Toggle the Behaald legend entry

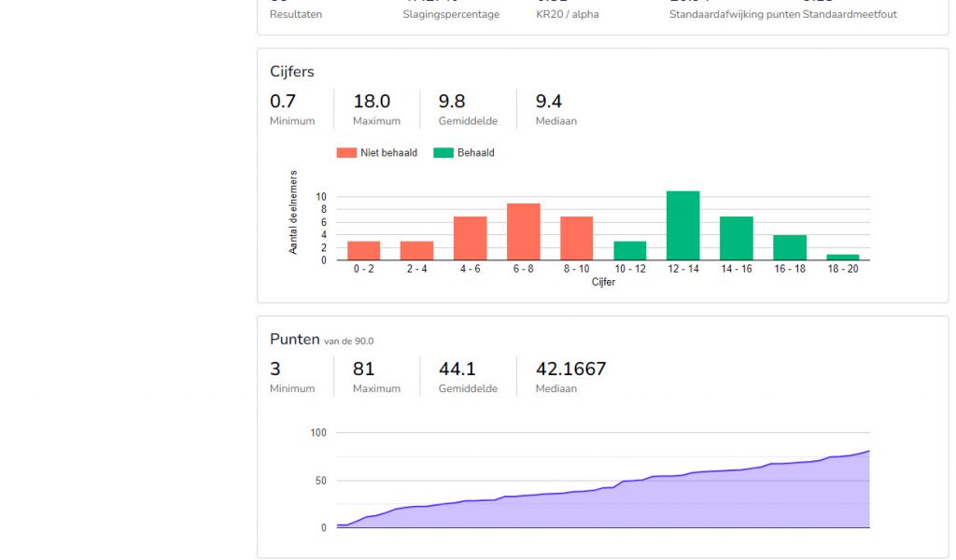tap(464, 153)
